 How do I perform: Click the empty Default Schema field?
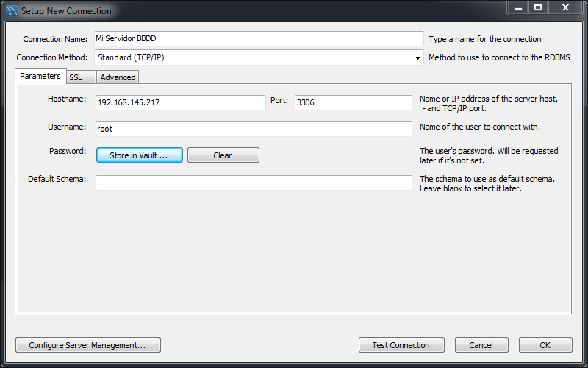(x=254, y=183)
